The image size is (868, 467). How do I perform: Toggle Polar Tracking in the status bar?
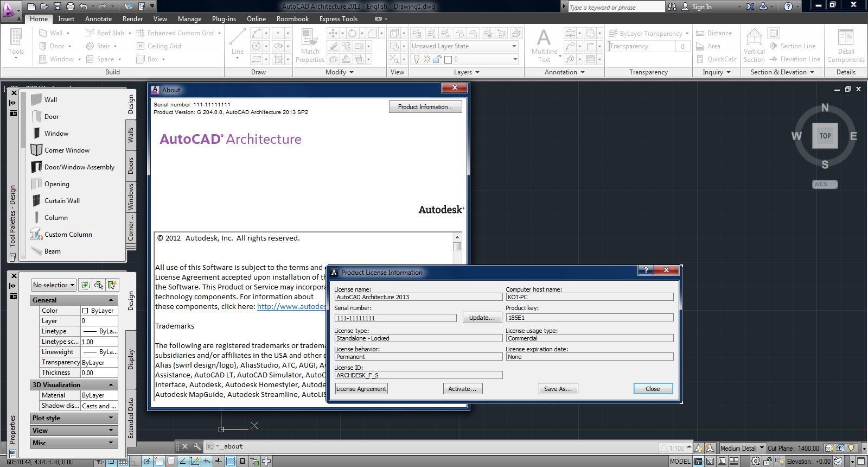147,462
